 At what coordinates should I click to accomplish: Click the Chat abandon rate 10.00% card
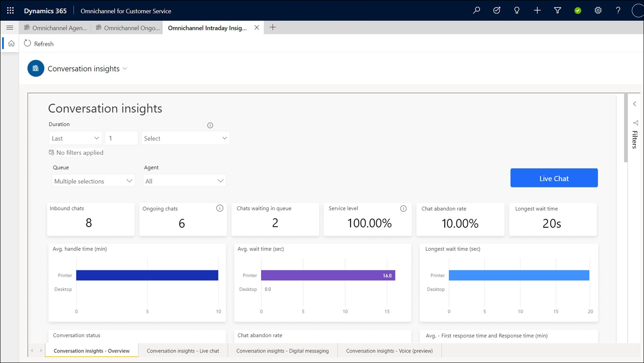[460, 219]
